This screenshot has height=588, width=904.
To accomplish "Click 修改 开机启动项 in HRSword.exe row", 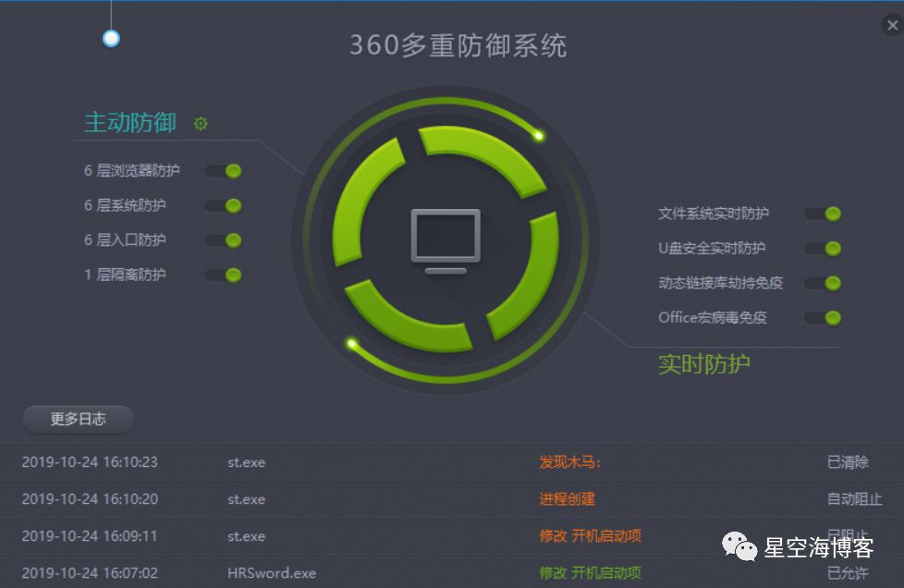I will pos(590,573).
